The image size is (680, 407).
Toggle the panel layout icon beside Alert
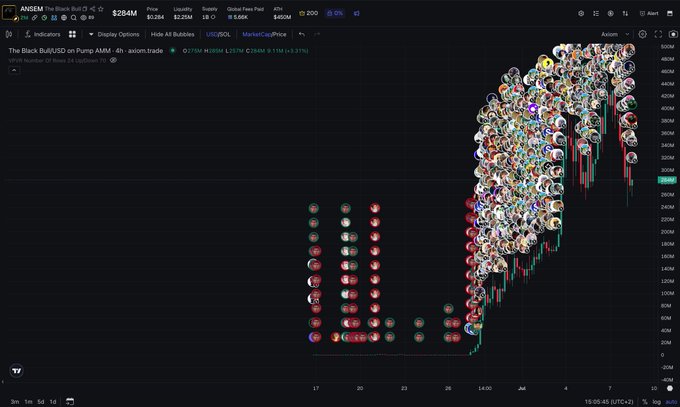(670, 13)
